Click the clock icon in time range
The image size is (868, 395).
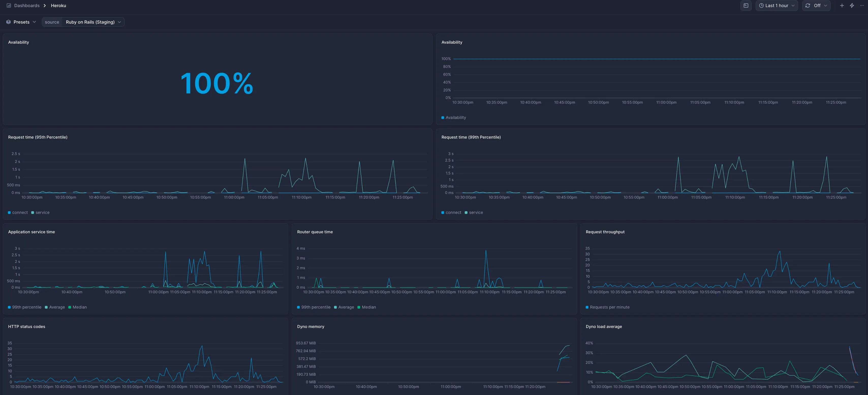coord(761,6)
